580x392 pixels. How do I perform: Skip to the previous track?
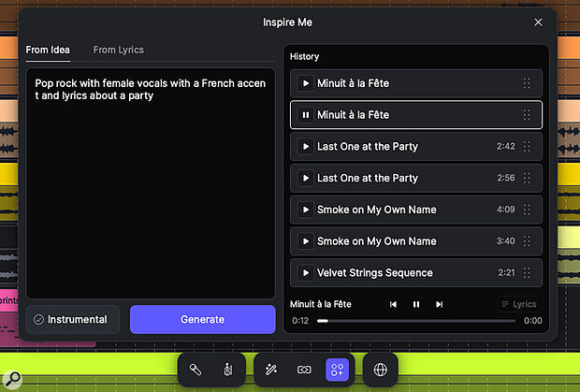pos(394,304)
